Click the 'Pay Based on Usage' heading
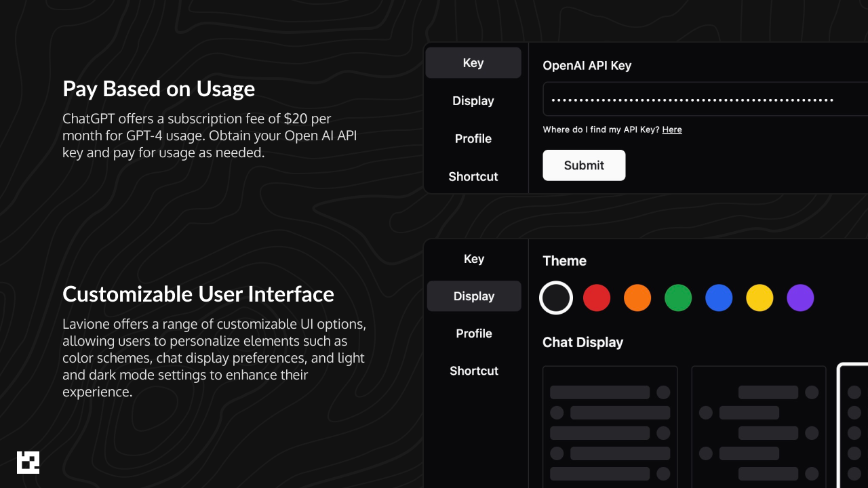 coord(159,89)
